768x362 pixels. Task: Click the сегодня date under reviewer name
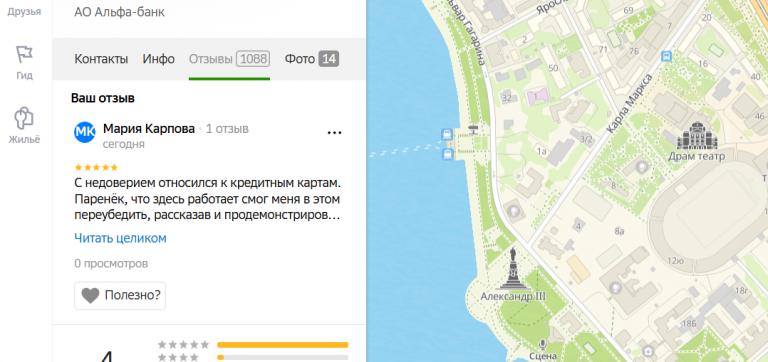pos(123,145)
